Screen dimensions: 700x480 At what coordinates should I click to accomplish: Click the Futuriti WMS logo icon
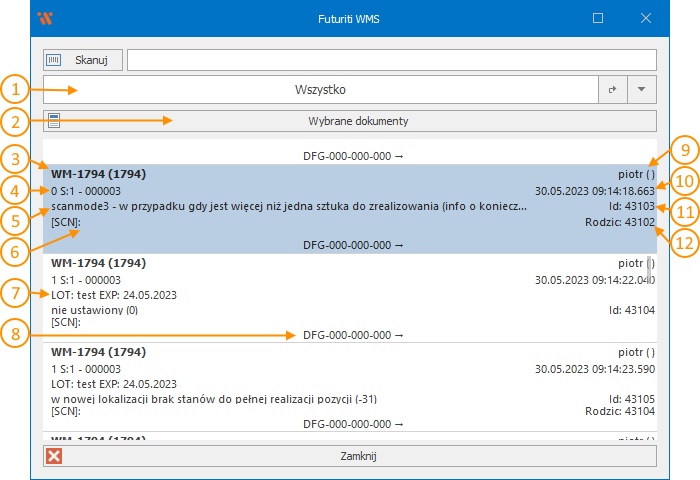(x=45, y=18)
